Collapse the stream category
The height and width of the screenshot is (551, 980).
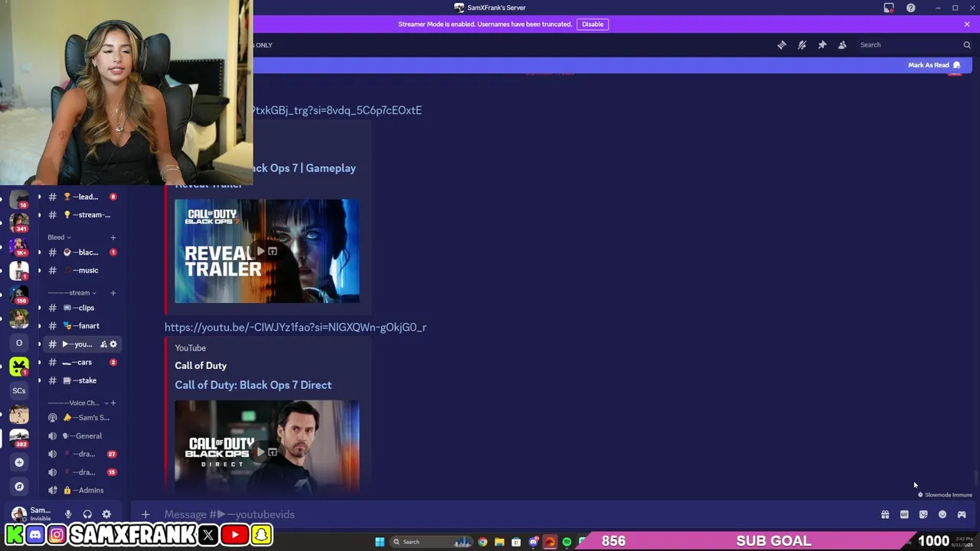[73, 292]
